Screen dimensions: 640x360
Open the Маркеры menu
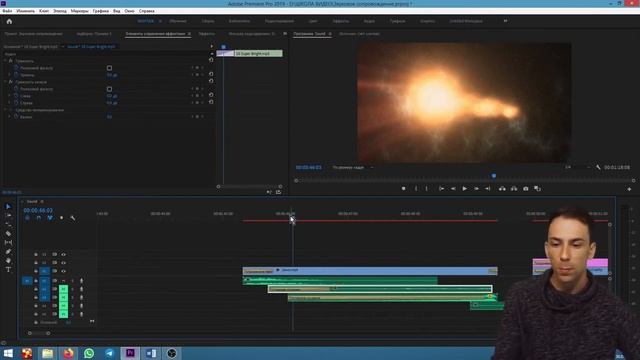pos(80,11)
